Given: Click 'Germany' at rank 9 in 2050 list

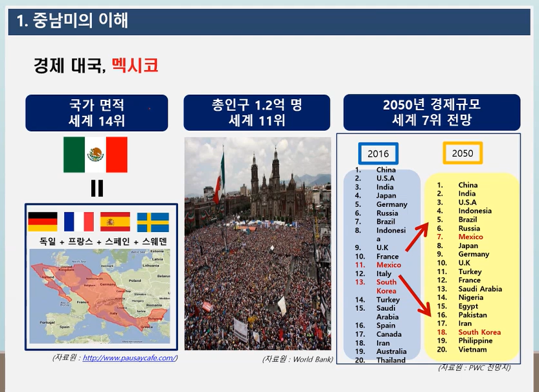Looking at the screenshot, I should [474, 254].
